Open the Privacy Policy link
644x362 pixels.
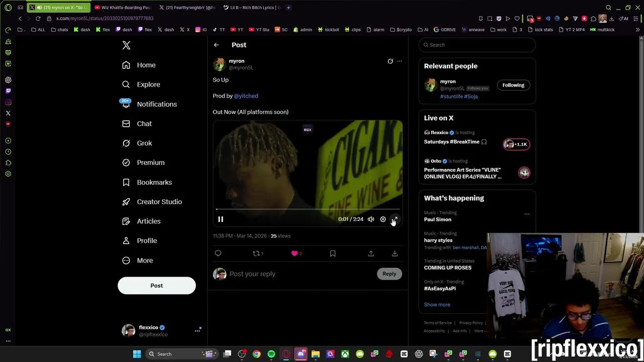click(x=471, y=323)
